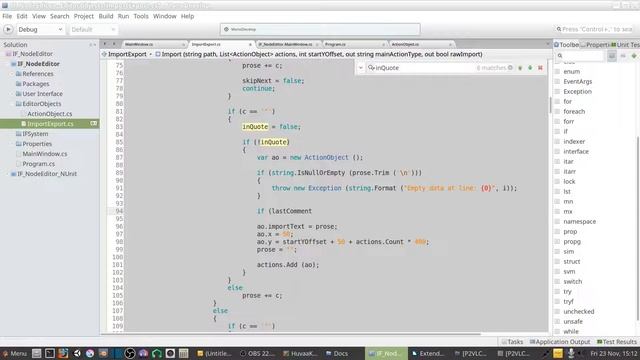The height and width of the screenshot is (360, 640).
Task: Switch to the Unit Tests pad tab
Action: click(625, 44)
